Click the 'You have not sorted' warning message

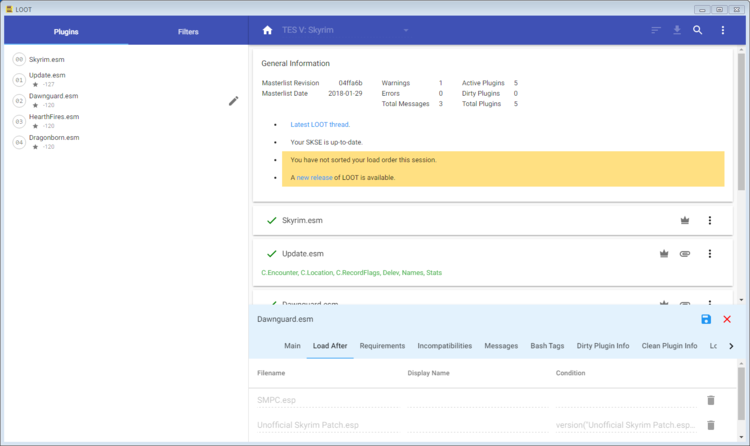pos(363,160)
